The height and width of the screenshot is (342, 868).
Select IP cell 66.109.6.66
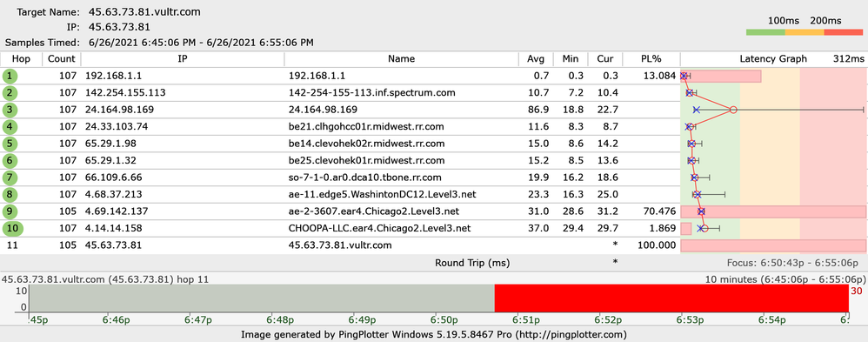point(113,178)
